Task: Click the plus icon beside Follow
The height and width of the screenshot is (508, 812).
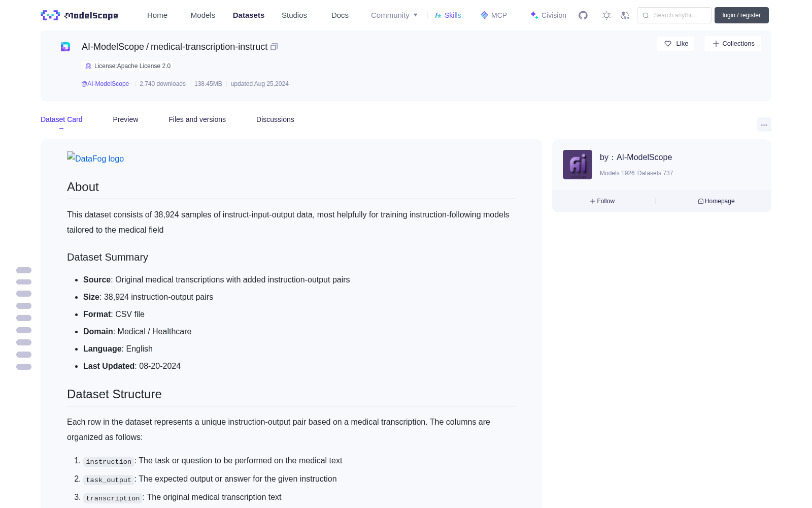Action: point(593,201)
